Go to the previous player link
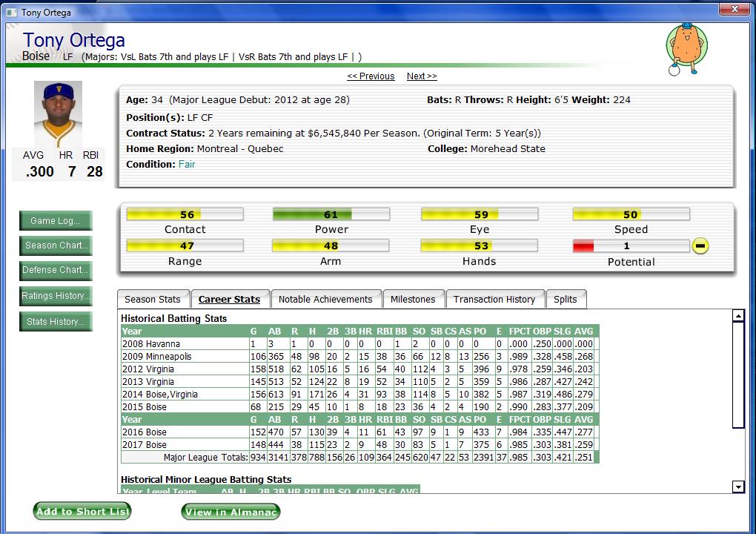The image size is (756, 534). pyautogui.click(x=371, y=76)
